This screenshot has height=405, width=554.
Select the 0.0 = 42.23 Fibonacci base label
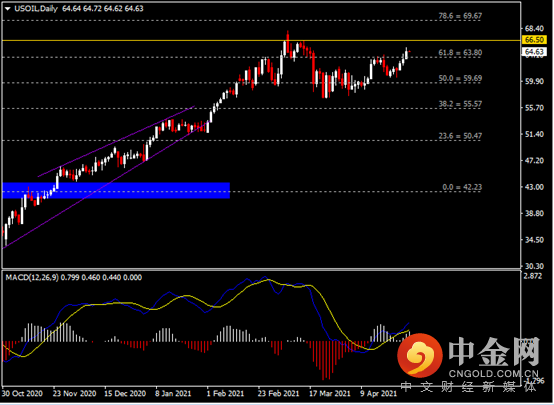tap(462, 187)
